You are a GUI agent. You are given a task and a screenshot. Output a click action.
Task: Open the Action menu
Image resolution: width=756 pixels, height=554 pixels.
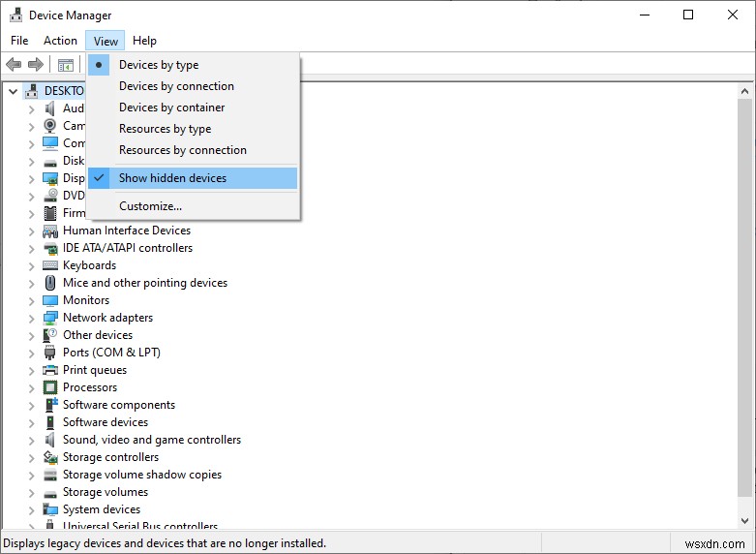click(x=60, y=41)
